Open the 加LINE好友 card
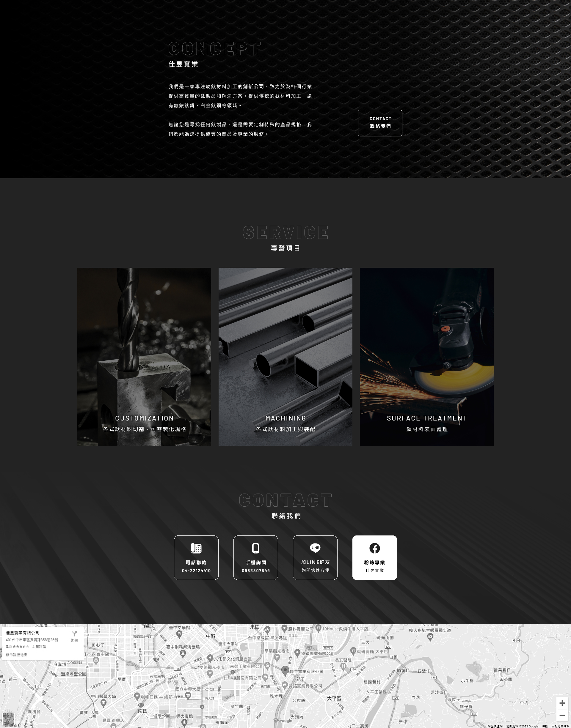This screenshot has width=571, height=728. (315, 557)
